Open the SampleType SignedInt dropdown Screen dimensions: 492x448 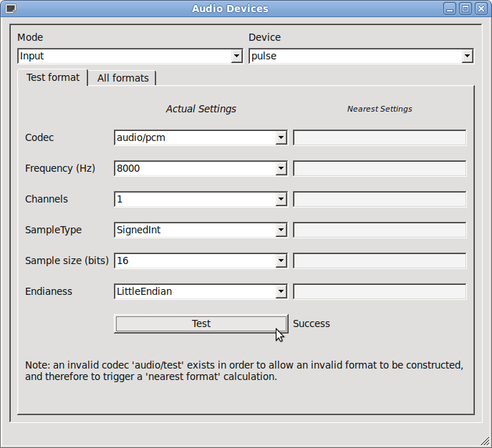[201, 230]
